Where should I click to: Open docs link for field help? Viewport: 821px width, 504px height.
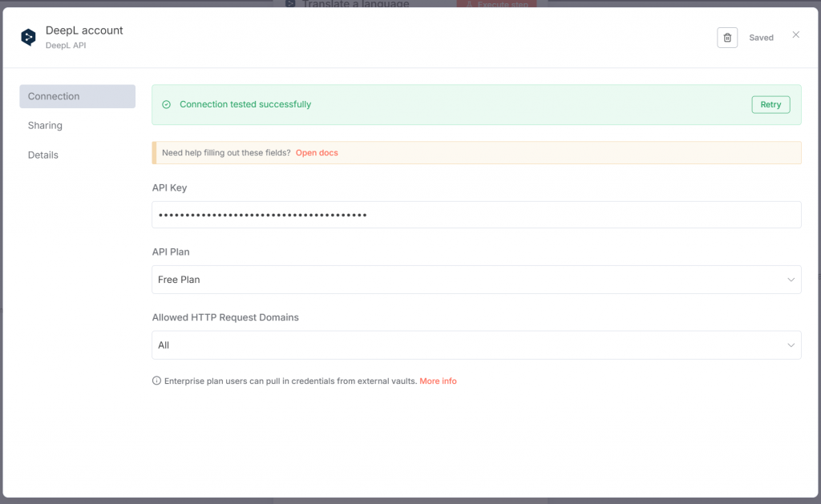[317, 153]
